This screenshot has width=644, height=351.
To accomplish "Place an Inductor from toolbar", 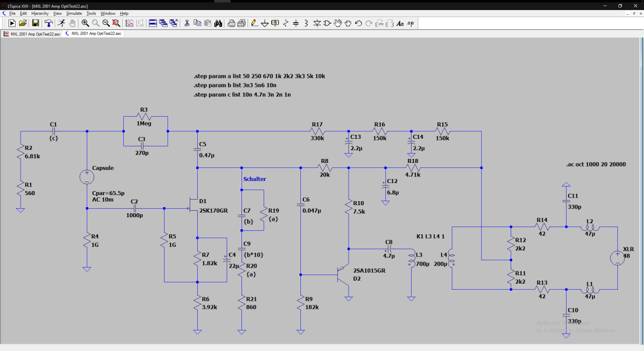I will 306,23.
